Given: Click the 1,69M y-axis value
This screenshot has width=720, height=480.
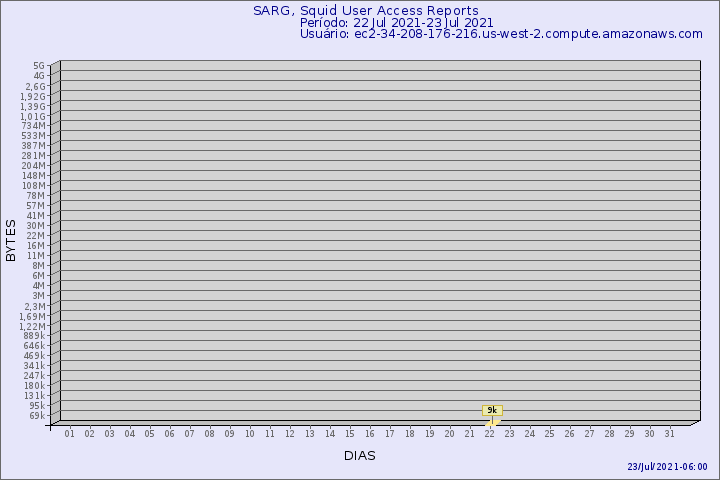Looking at the screenshot, I should point(32,316).
